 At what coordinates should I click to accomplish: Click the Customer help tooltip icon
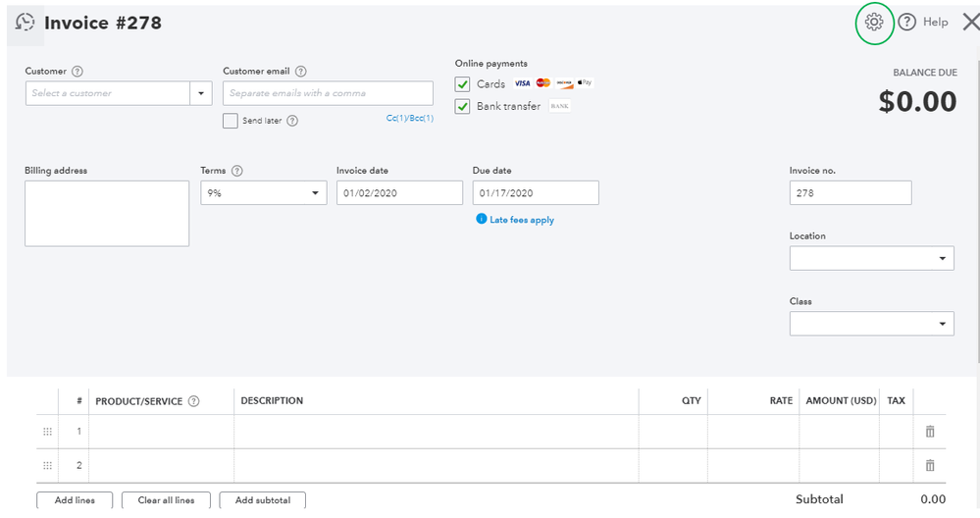coord(77,72)
